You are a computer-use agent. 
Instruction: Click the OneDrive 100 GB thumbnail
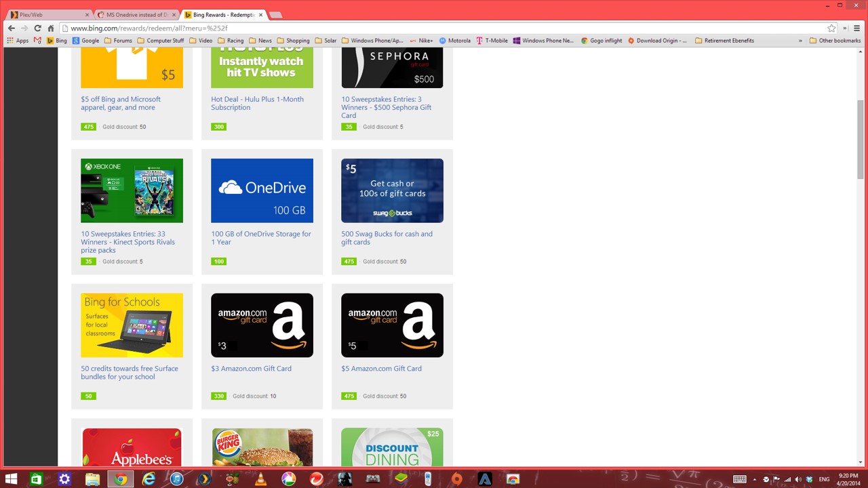pos(262,190)
